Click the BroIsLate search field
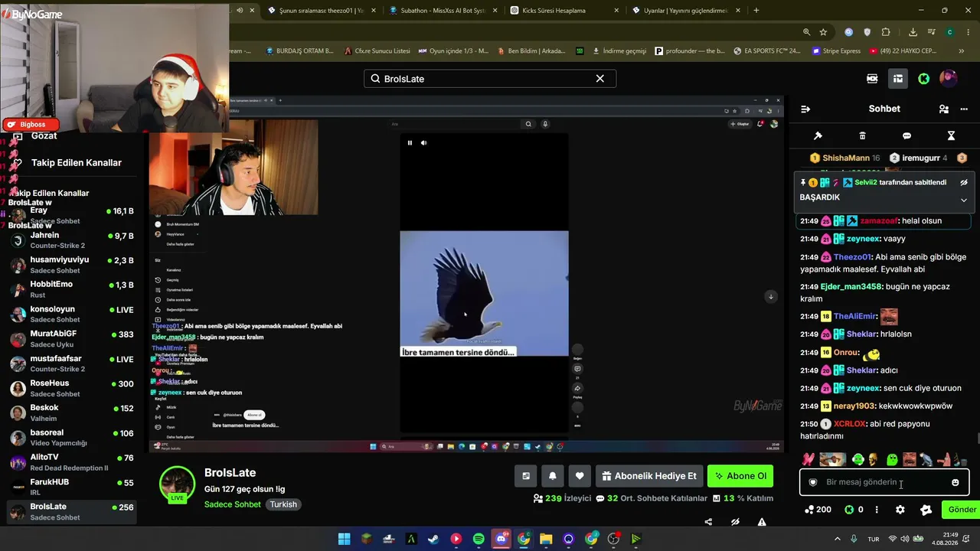980x551 pixels. click(x=490, y=79)
